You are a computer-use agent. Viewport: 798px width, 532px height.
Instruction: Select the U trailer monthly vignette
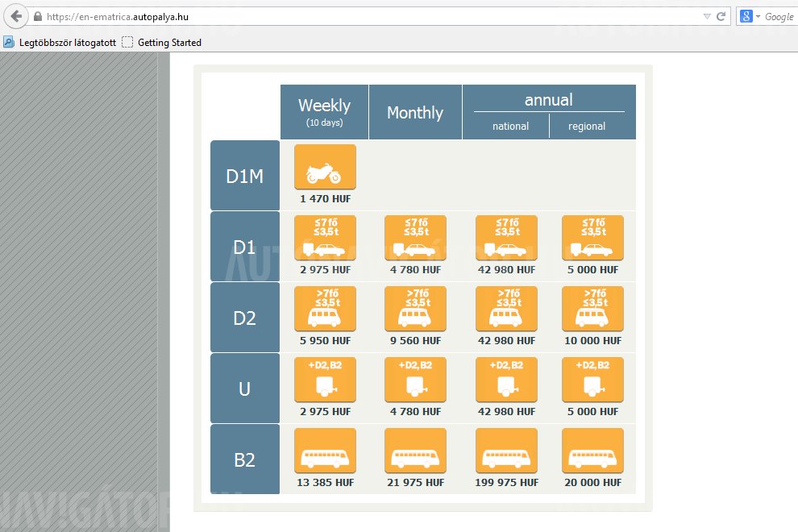415,380
